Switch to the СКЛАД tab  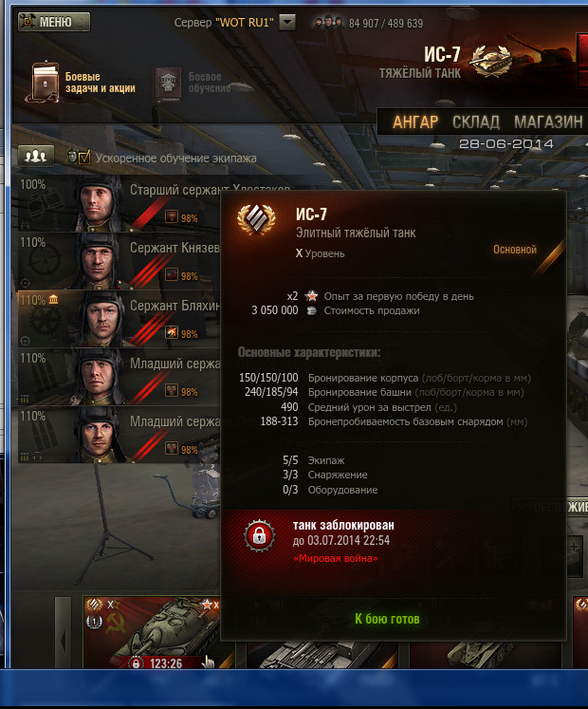click(476, 122)
